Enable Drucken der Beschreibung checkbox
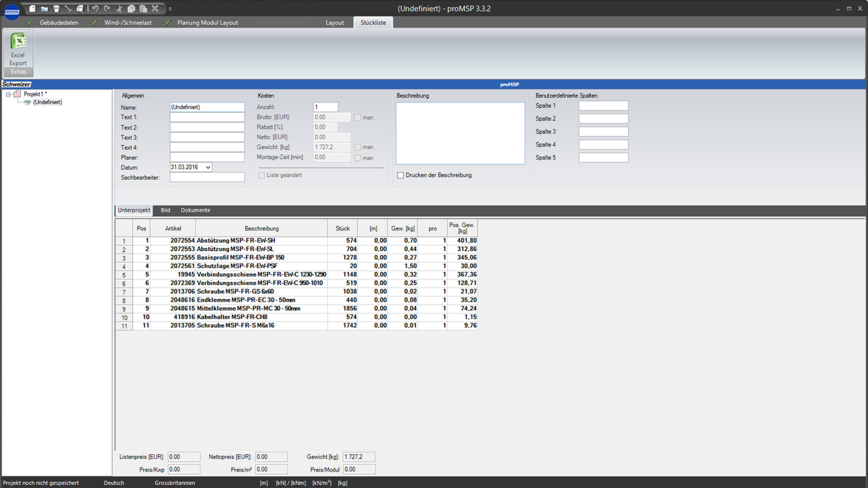This screenshot has width=868, height=488. click(x=400, y=175)
